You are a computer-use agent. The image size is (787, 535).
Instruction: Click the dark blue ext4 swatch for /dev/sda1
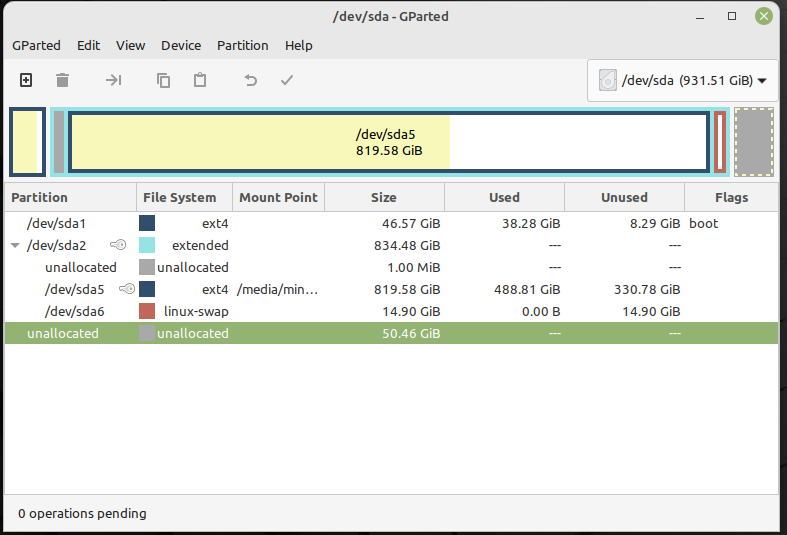click(147, 223)
